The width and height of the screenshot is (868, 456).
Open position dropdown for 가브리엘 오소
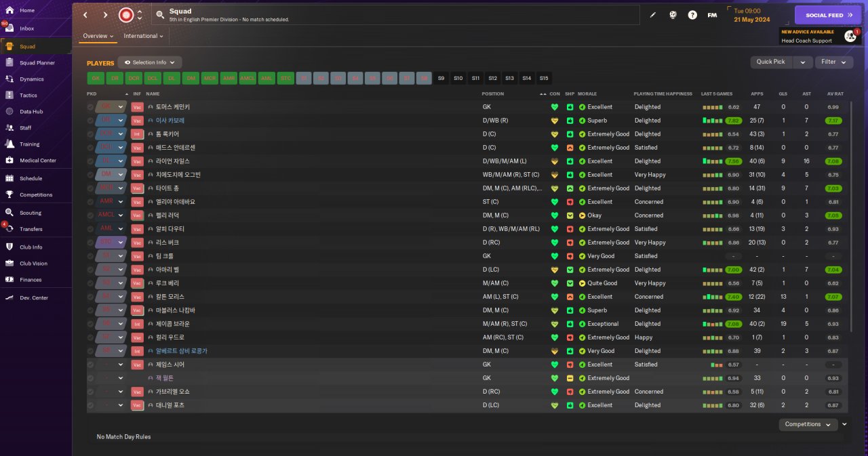[111, 392]
